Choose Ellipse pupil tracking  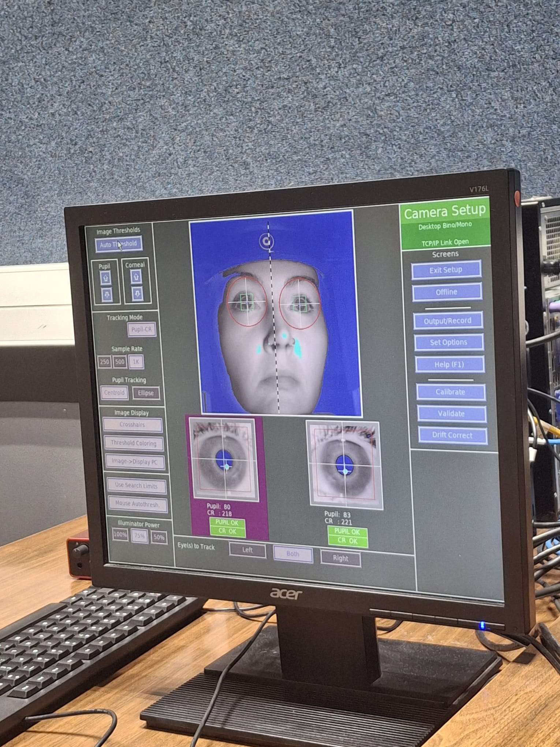click(x=146, y=393)
